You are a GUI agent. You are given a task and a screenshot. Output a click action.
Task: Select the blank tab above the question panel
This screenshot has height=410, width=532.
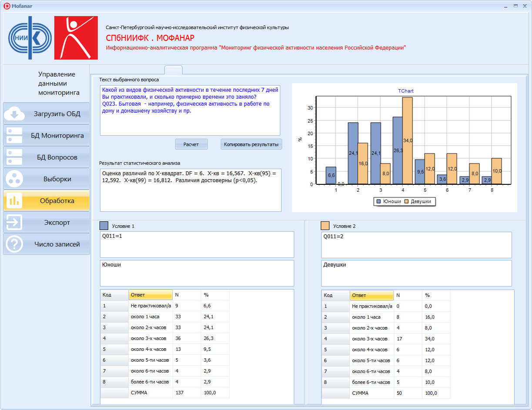174,70
